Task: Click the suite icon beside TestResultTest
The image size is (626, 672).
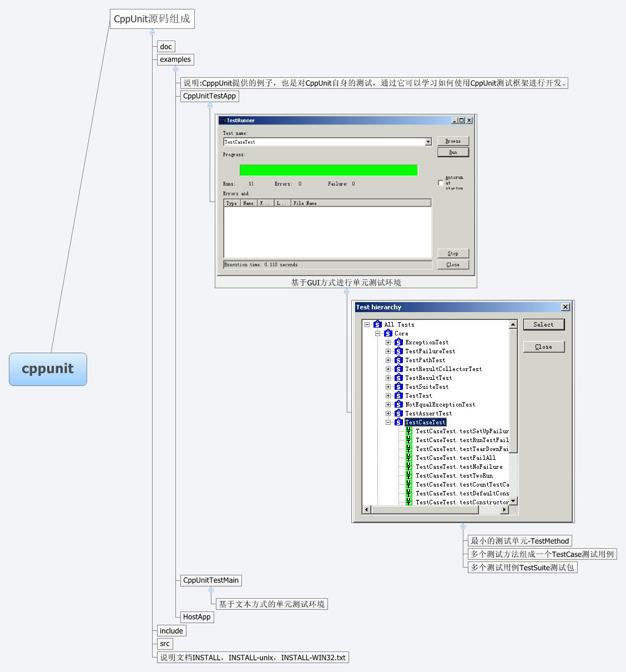Action: [398, 378]
